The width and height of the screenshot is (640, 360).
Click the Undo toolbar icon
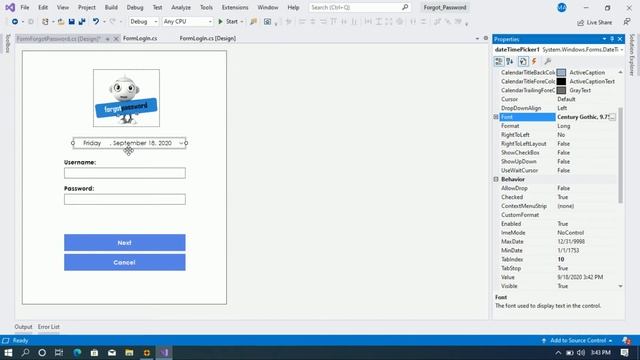(96, 22)
